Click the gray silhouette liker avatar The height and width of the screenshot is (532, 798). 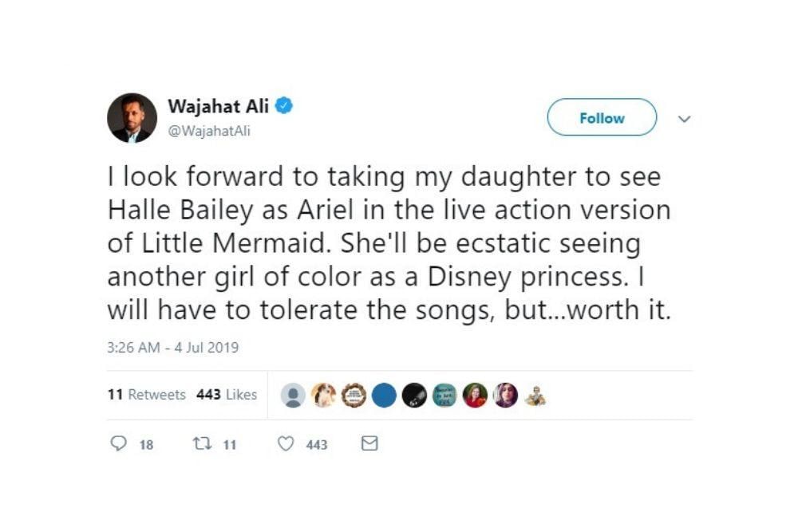coord(293,393)
